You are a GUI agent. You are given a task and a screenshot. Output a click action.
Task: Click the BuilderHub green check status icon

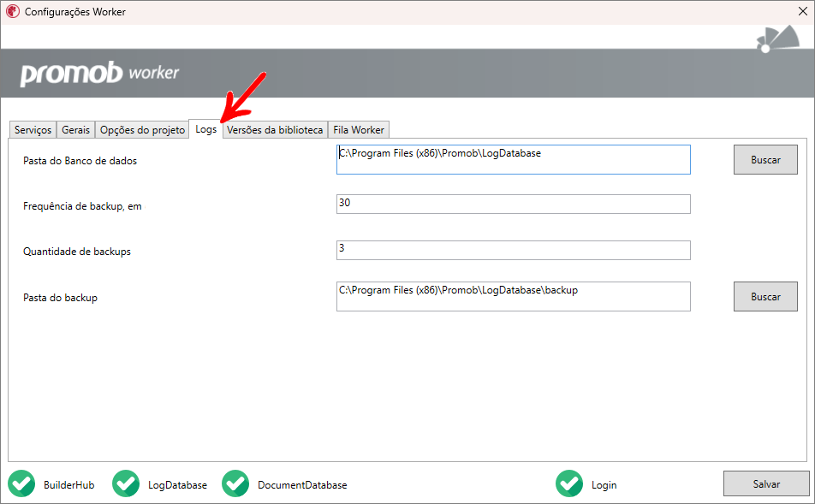21,483
